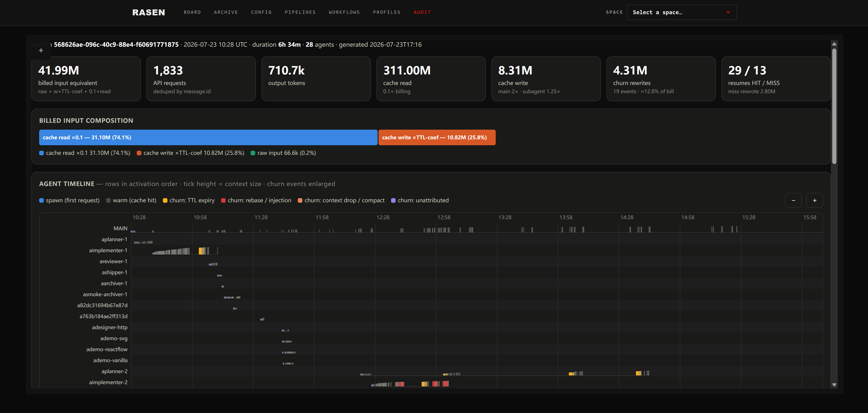
Task: Toggle churn: unattributed legend item
Action: pos(419,200)
